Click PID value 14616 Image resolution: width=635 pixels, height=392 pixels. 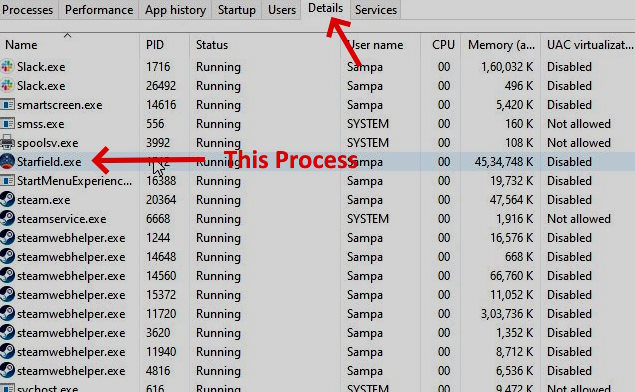click(x=161, y=105)
